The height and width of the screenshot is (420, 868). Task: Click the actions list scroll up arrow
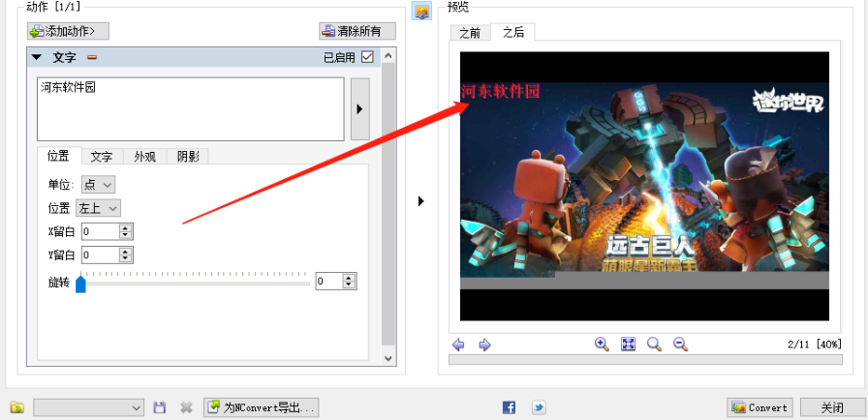(388, 55)
